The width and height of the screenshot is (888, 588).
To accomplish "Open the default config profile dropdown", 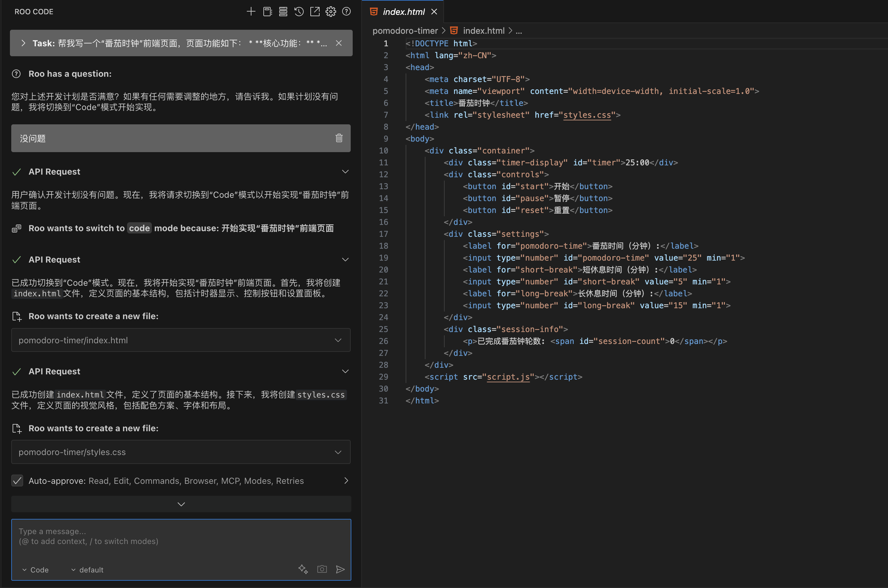I will (x=87, y=569).
